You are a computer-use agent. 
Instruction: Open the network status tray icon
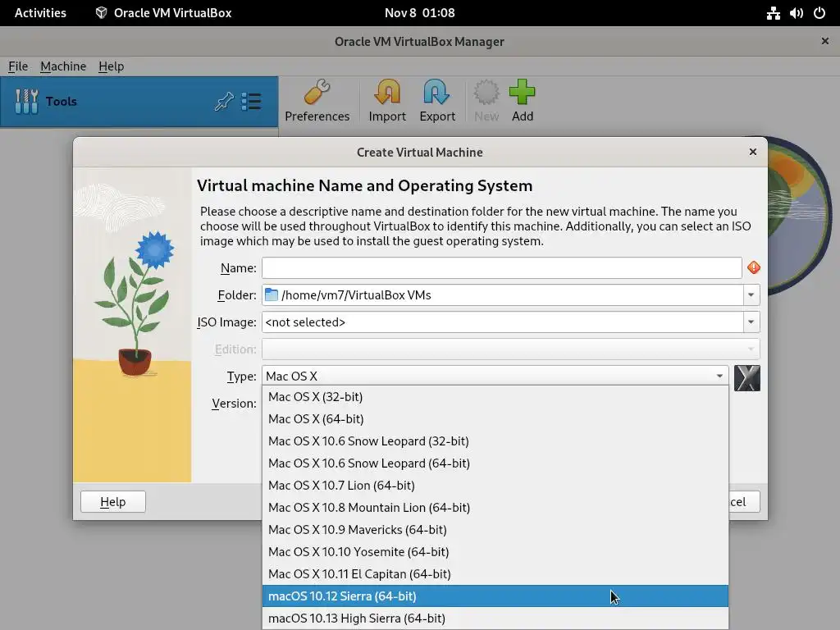[773, 13]
